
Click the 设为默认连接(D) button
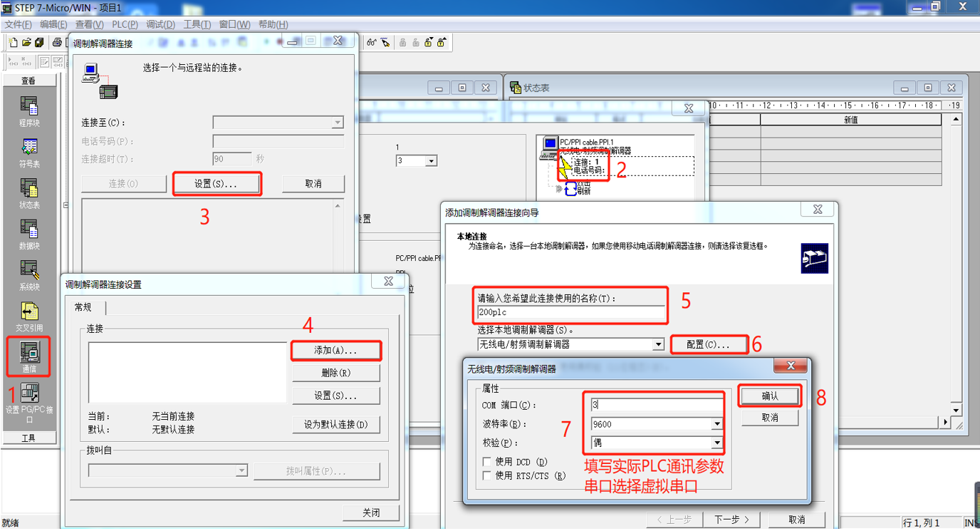point(335,425)
